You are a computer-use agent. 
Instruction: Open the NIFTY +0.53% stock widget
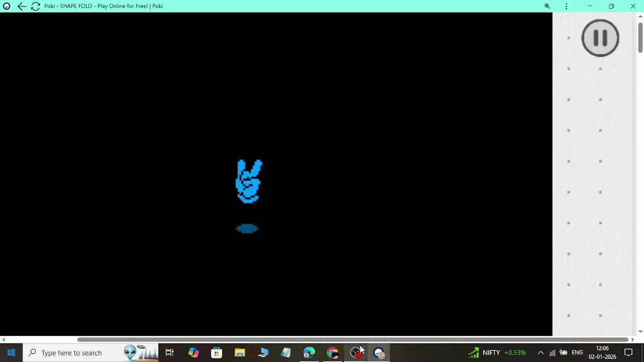tap(497, 352)
